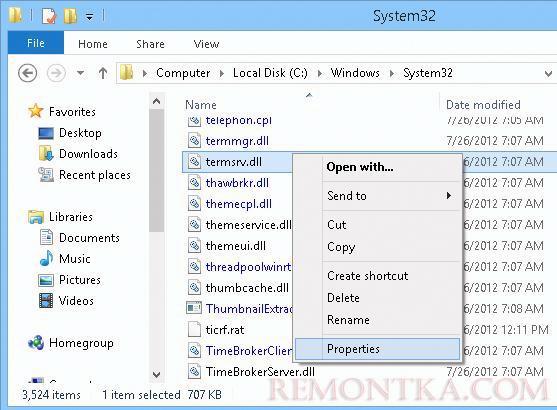Click the TimeBrokerServer.dll file icon
This screenshot has width=557, height=410.
(x=194, y=372)
